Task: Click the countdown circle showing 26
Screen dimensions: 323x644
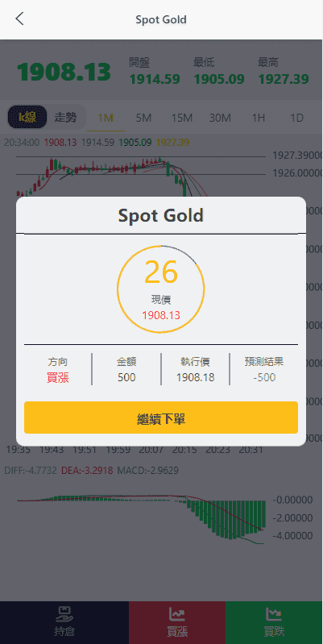Action: tap(161, 289)
